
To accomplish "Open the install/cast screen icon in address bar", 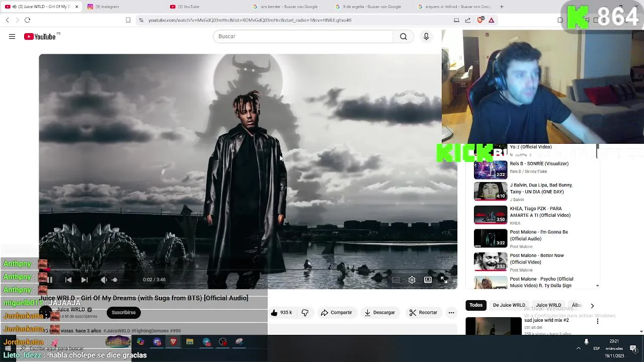I will [456, 20].
